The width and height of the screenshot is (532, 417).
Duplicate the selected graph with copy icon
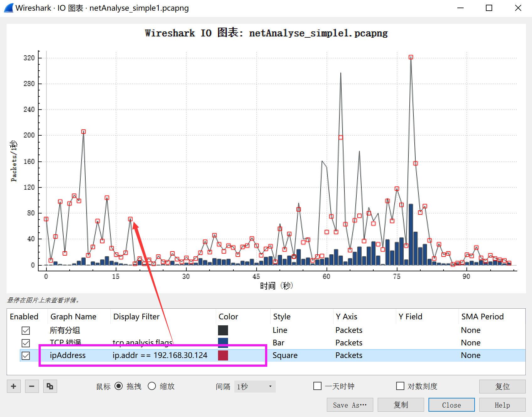(50, 386)
